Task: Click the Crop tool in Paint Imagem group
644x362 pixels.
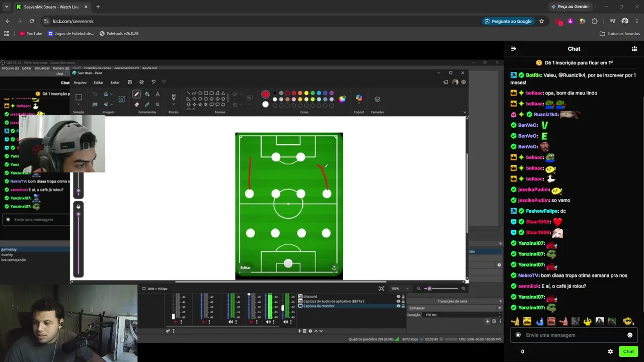Action: (x=95, y=94)
